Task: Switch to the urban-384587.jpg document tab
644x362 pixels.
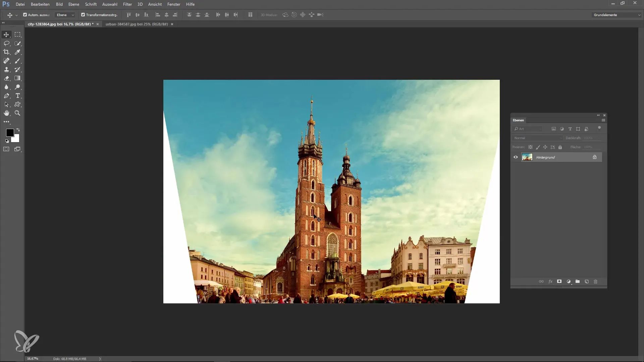Action: 137,24
